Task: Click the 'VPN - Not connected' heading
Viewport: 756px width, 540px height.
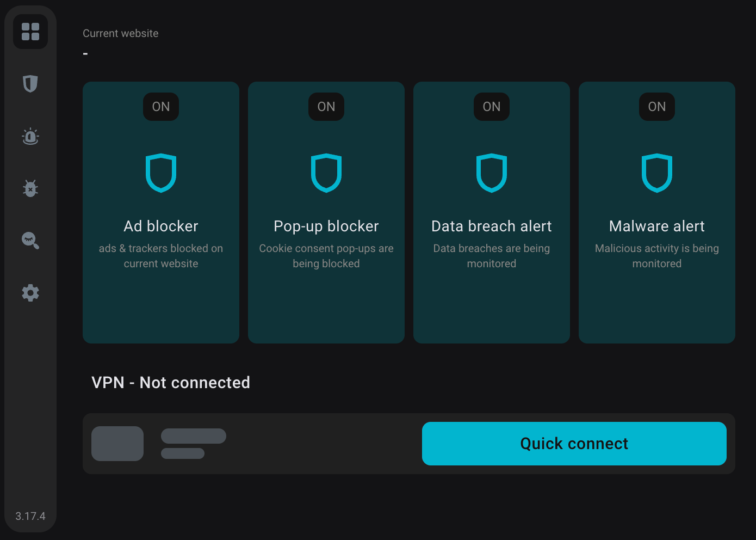Action: pyautogui.click(x=171, y=383)
